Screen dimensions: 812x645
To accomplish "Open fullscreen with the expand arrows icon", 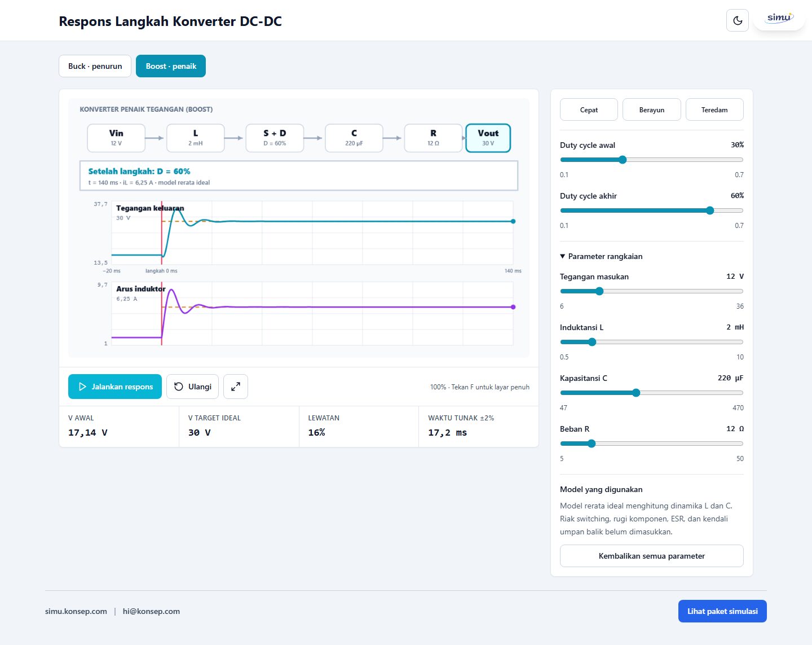I will (236, 387).
